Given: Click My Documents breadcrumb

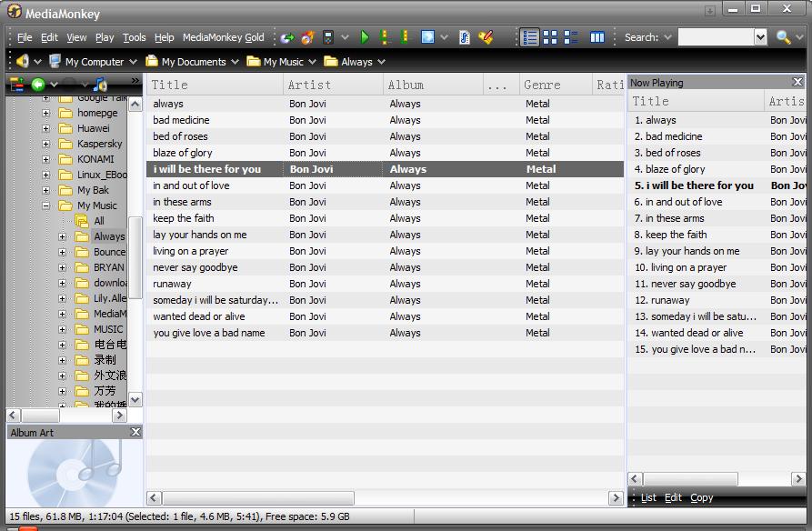Looking at the screenshot, I should [186, 62].
